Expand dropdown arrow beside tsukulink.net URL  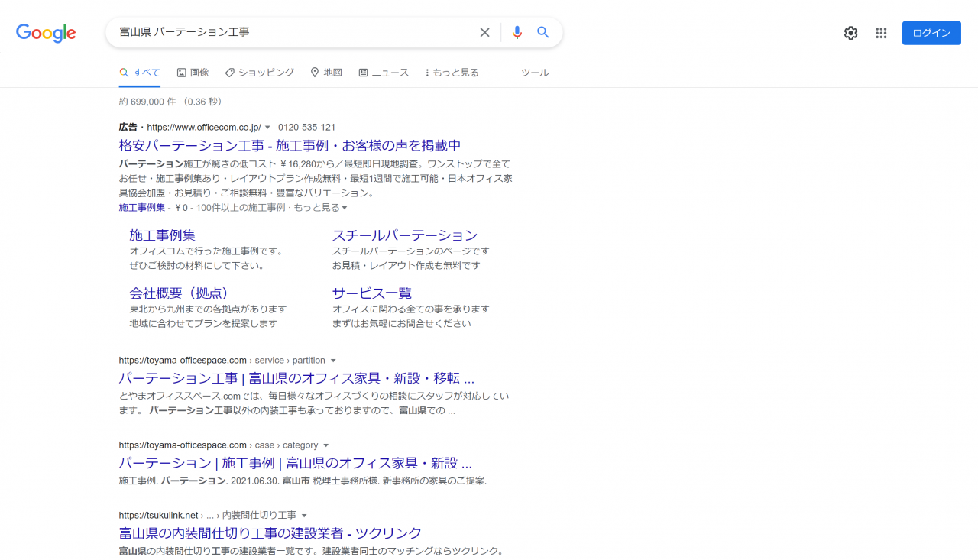[x=304, y=516]
